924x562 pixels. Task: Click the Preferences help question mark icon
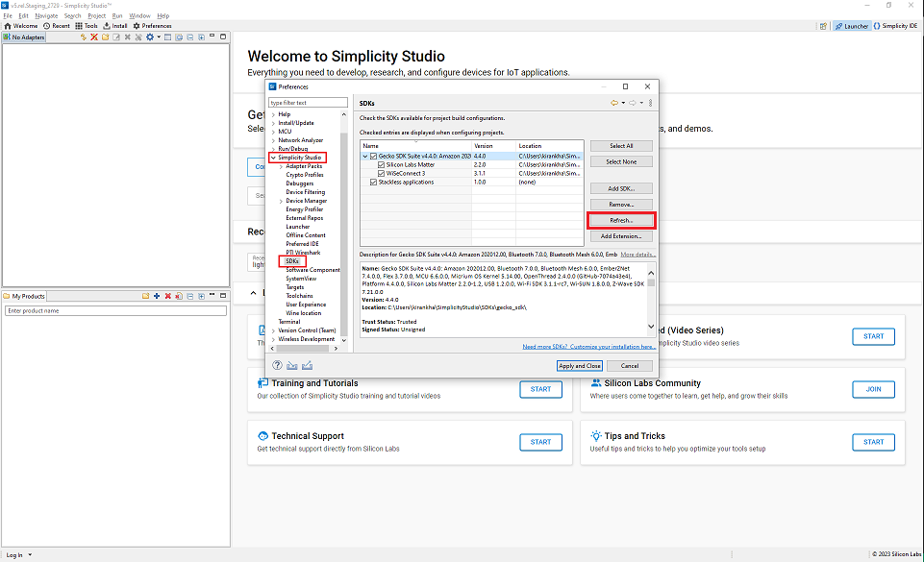click(x=277, y=365)
